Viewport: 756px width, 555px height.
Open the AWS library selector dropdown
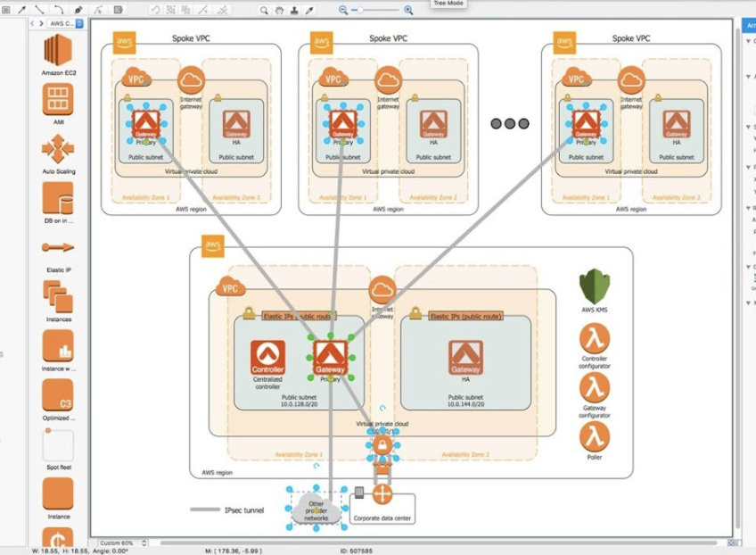[62, 23]
